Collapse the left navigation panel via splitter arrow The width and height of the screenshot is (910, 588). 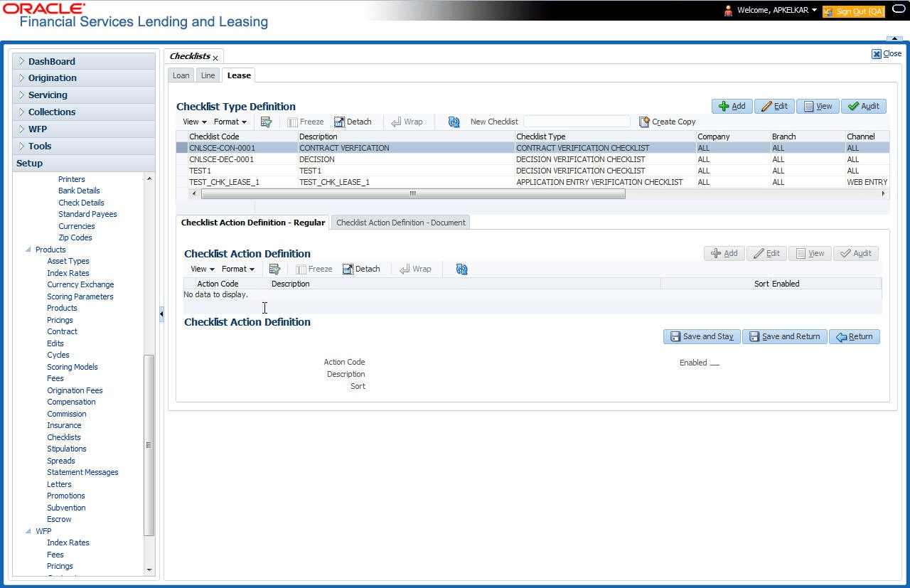161,314
